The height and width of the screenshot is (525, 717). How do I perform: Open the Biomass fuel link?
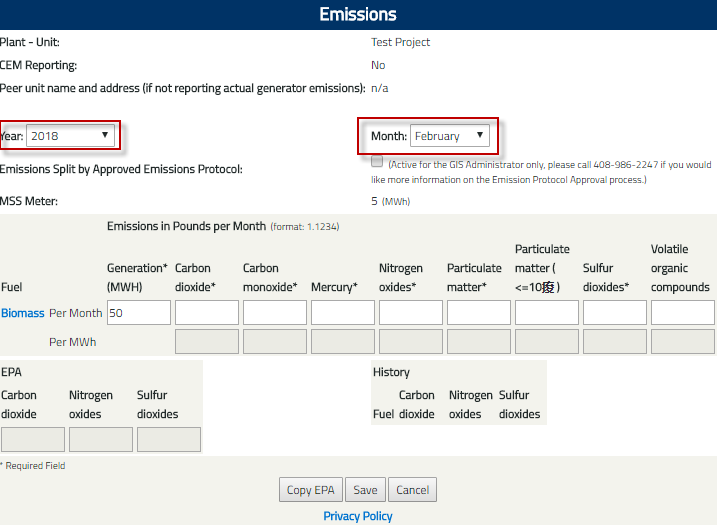(22, 313)
